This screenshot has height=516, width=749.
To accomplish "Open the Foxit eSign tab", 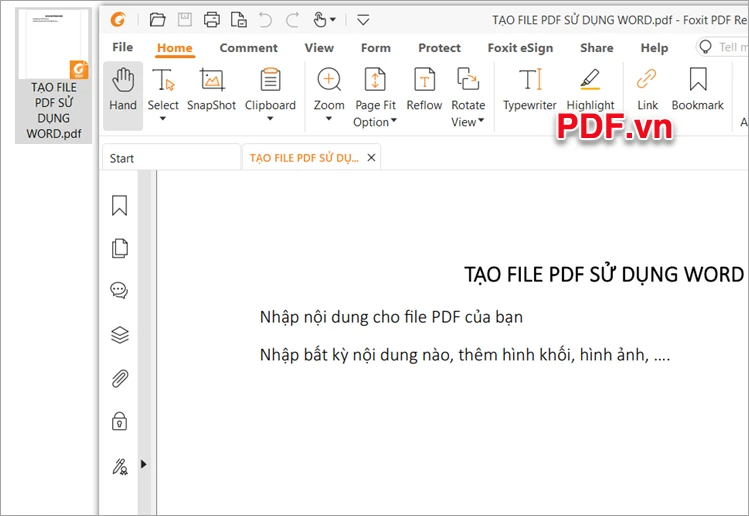I will (x=520, y=48).
